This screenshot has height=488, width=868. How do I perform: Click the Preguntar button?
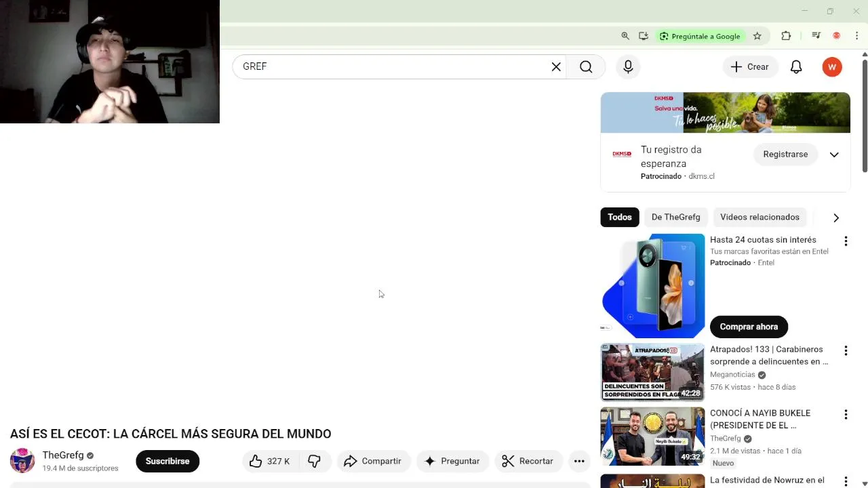pos(452,461)
